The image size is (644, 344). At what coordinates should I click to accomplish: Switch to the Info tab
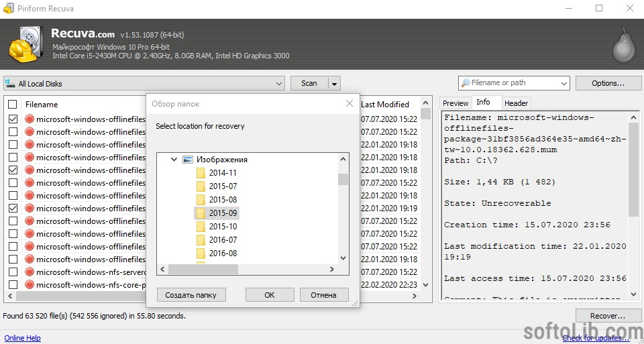tap(483, 102)
